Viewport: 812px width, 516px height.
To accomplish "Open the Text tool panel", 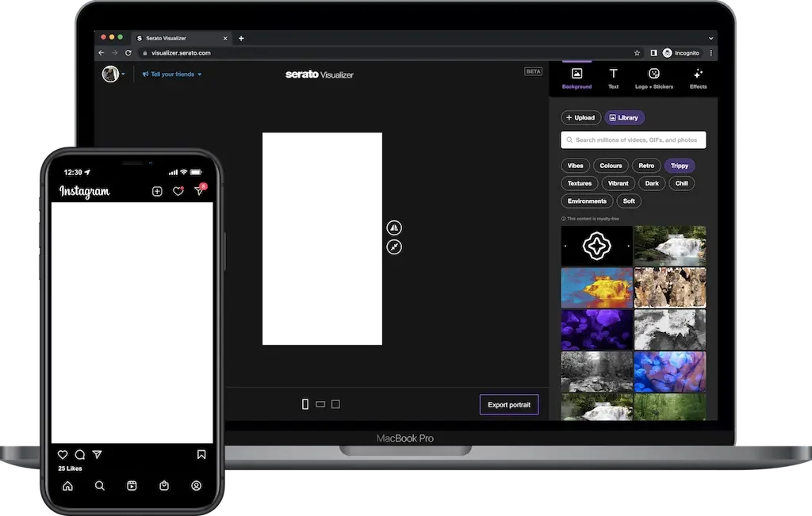I will click(x=613, y=78).
